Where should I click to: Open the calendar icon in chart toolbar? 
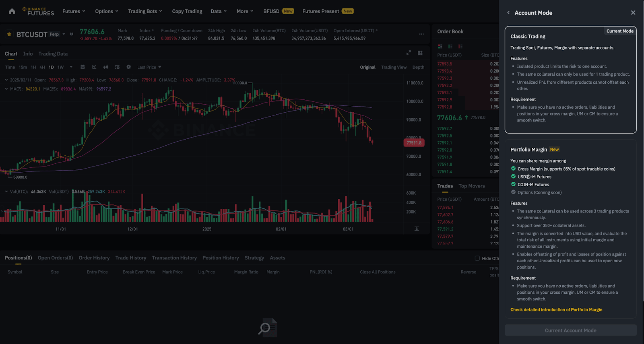pos(83,67)
